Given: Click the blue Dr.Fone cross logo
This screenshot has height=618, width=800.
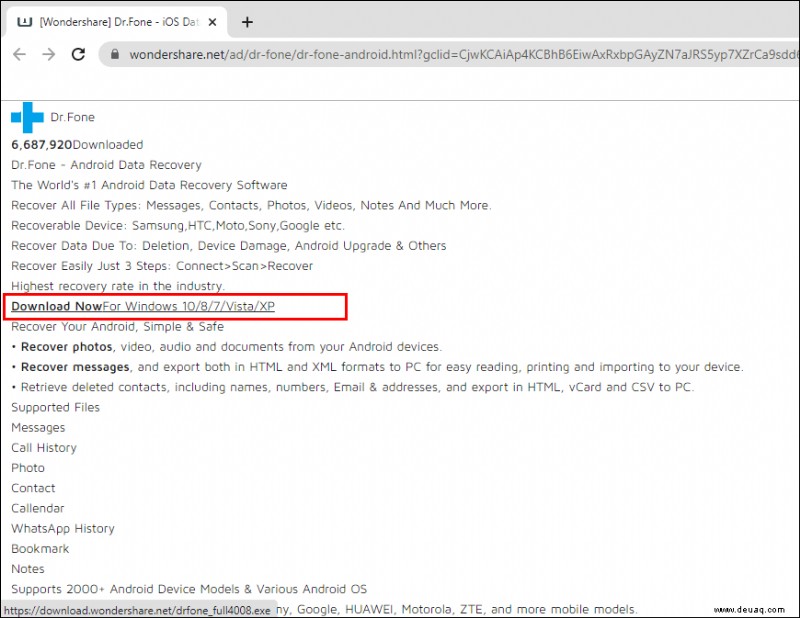Looking at the screenshot, I should point(27,117).
